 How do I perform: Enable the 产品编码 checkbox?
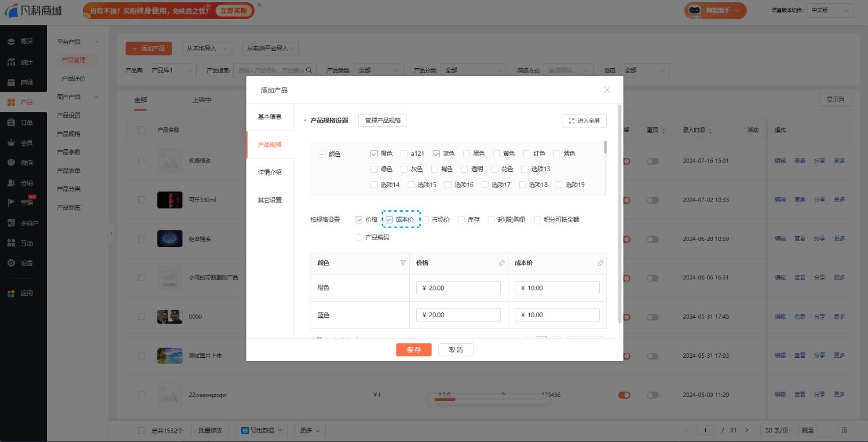click(359, 237)
